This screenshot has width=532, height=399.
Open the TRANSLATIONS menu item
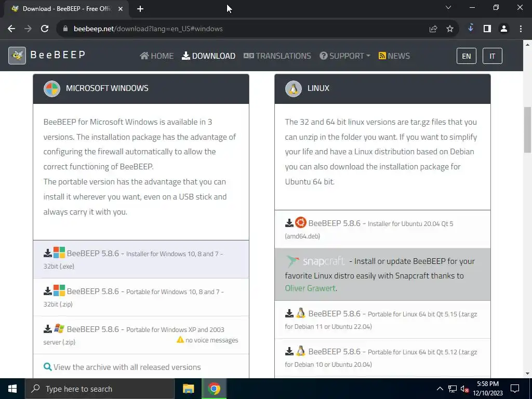277,56
